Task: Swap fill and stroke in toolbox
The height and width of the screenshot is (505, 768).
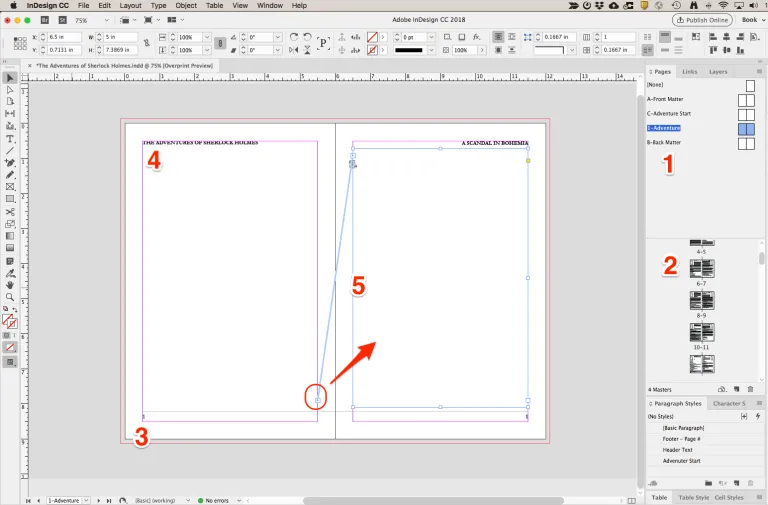Action: 14,309
